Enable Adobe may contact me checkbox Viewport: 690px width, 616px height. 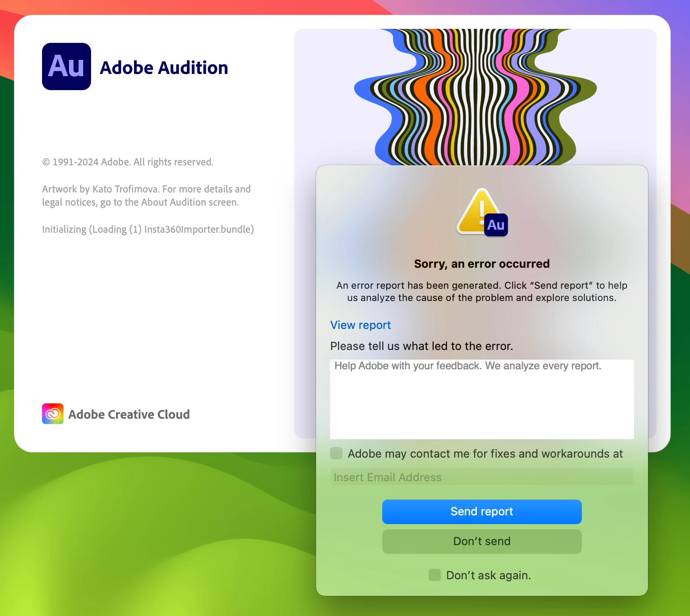pos(336,453)
